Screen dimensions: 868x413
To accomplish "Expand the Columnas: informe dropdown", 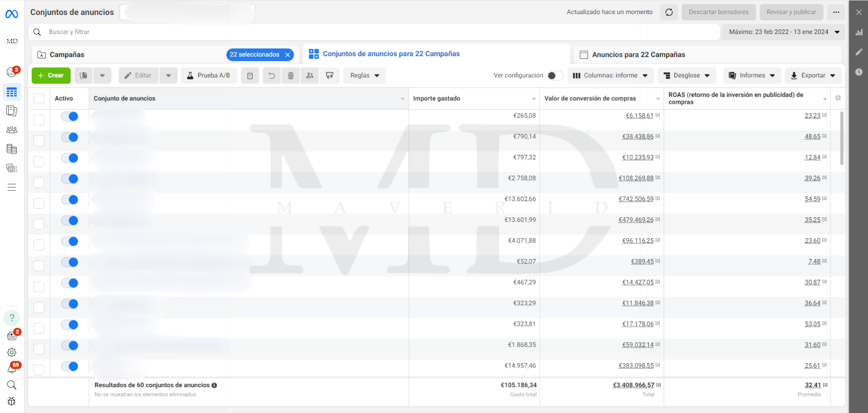I will click(610, 75).
